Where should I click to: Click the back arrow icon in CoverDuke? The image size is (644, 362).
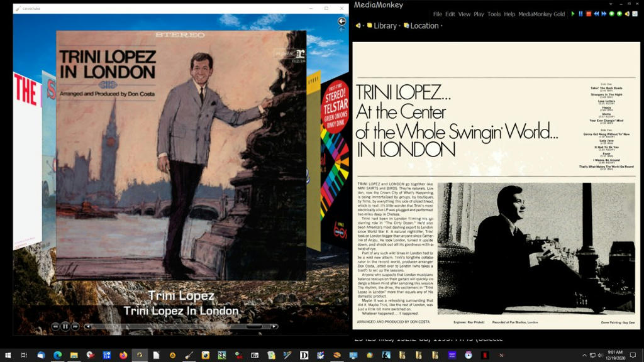(x=341, y=21)
